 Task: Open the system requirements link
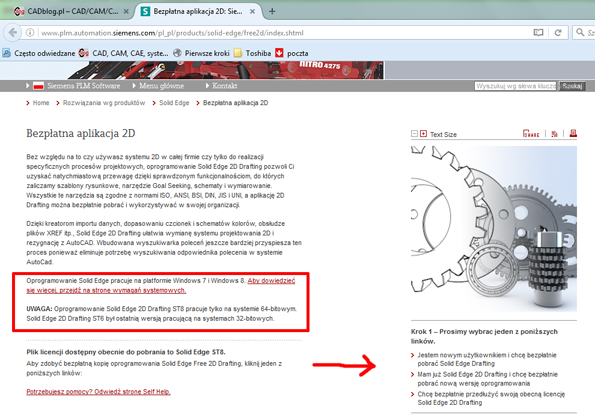[x=161, y=285]
